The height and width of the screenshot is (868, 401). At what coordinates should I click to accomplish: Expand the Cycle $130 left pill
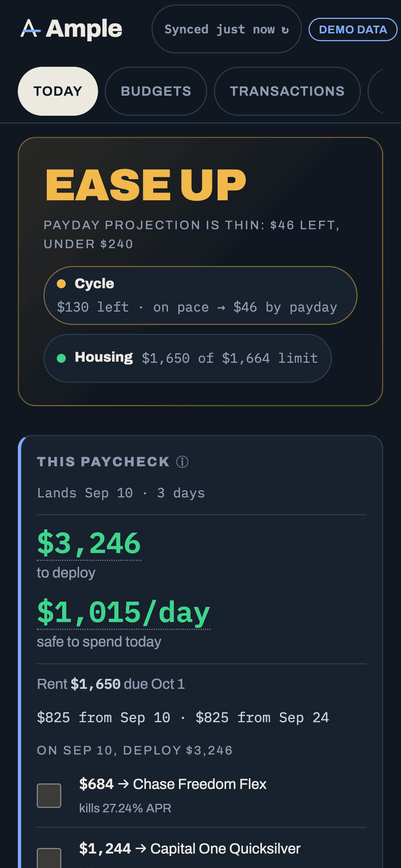(x=200, y=295)
